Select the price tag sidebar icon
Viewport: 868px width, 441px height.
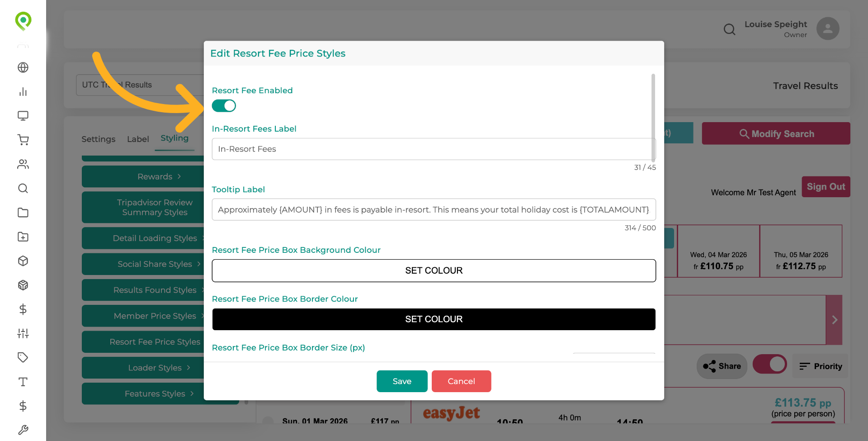click(23, 357)
